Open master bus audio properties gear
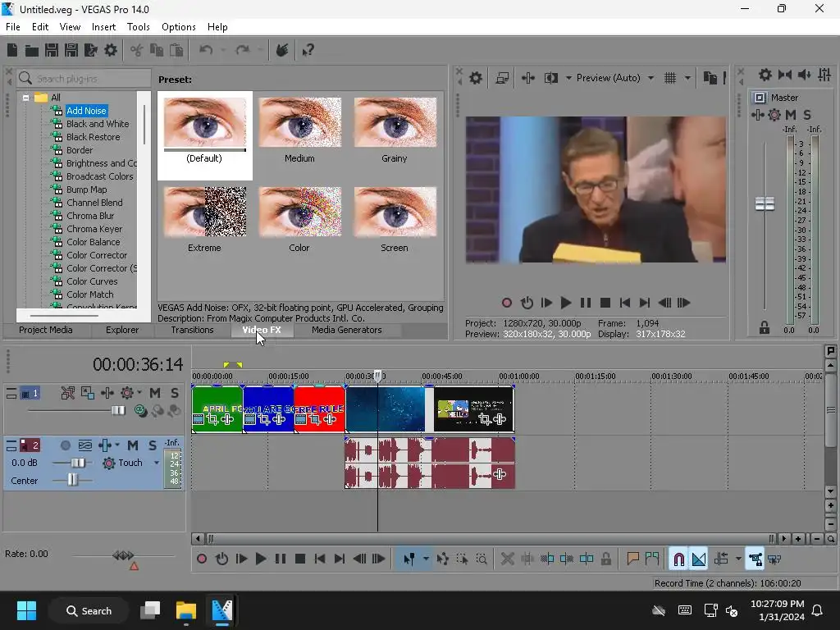Image resolution: width=840 pixels, height=630 pixels. tap(765, 75)
